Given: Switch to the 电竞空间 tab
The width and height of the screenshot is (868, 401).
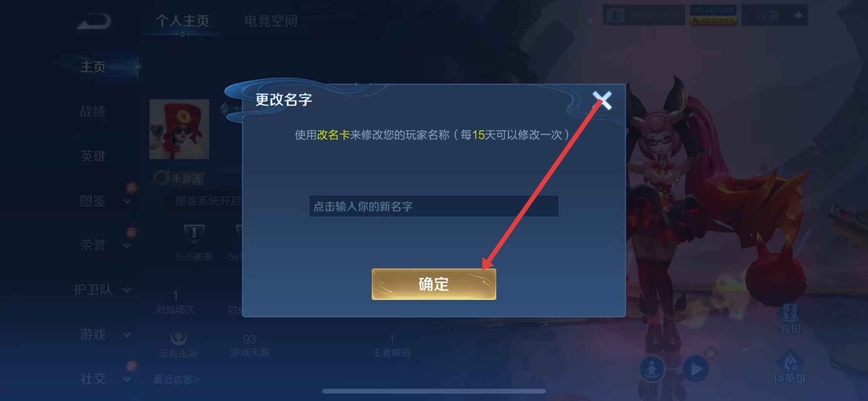Looking at the screenshot, I should pyautogui.click(x=271, y=21).
